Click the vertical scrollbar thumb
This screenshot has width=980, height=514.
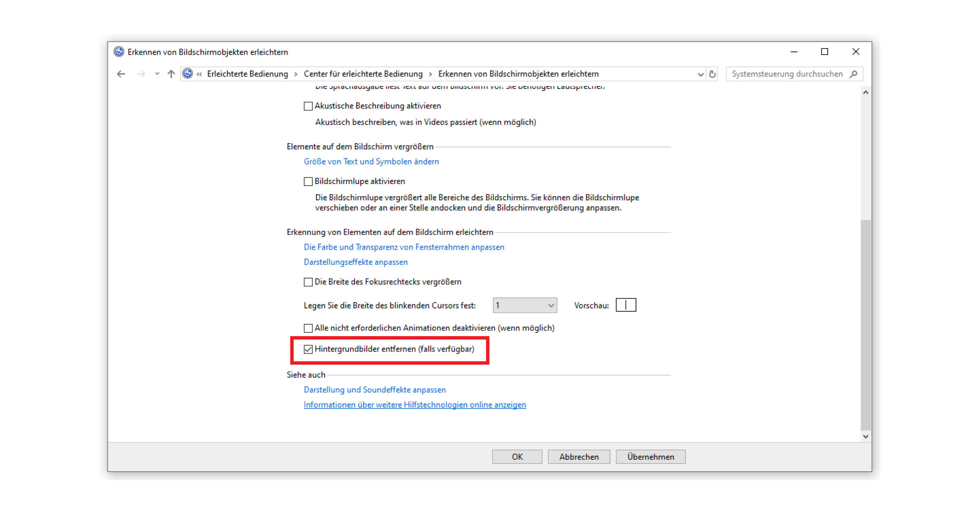pyautogui.click(x=865, y=325)
